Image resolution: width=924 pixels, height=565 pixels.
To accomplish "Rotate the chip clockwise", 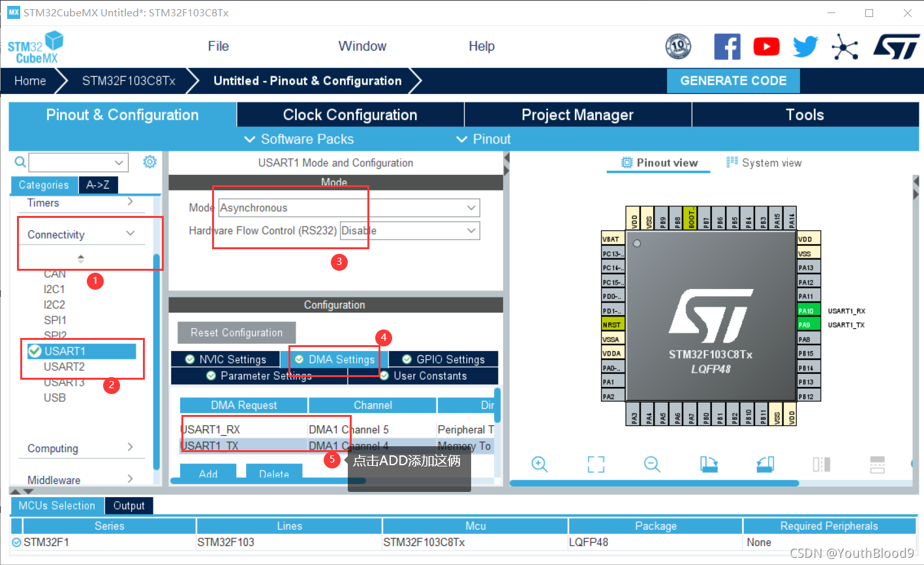I will click(709, 464).
